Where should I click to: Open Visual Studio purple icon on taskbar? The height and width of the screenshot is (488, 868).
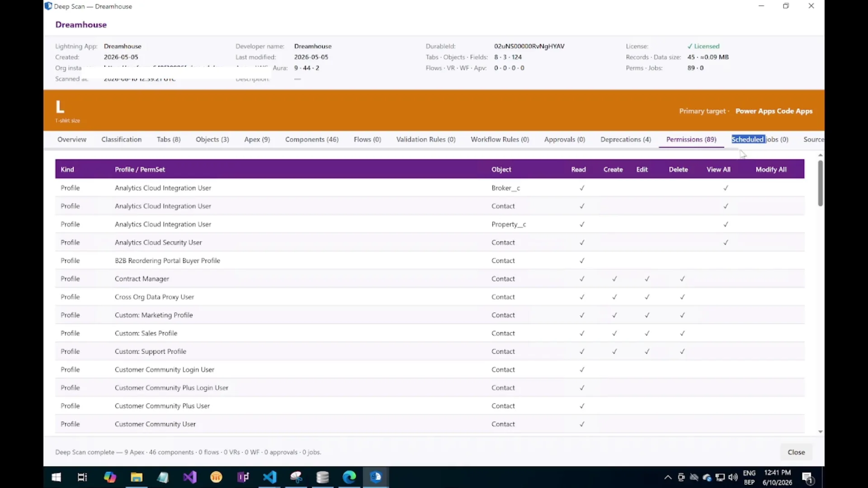[190, 477]
